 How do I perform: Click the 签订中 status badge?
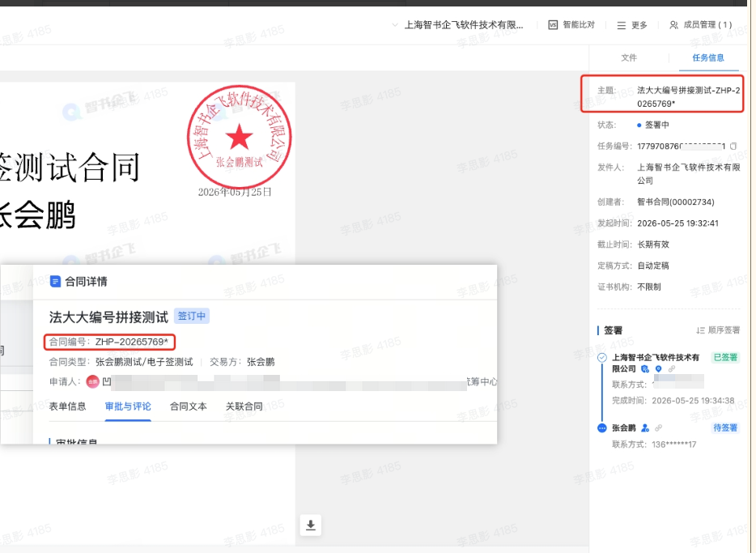click(x=191, y=317)
